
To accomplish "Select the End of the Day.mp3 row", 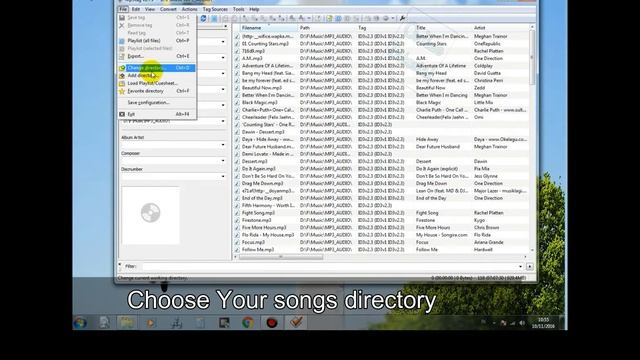I will 382,198.
